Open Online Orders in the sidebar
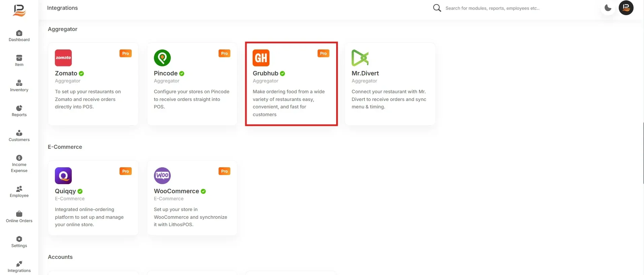Viewport: 644px width, 275px height. coord(19,217)
